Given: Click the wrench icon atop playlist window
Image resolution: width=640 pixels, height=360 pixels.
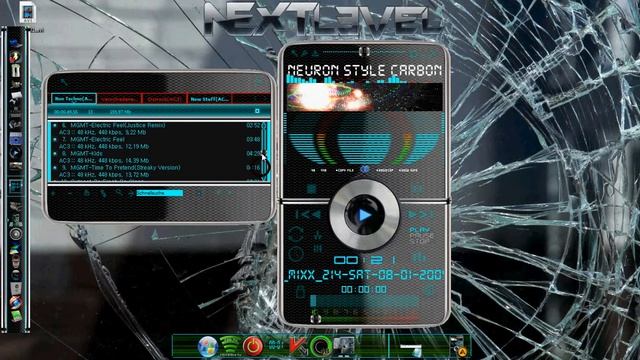Looking at the screenshot, I should pos(63,82).
